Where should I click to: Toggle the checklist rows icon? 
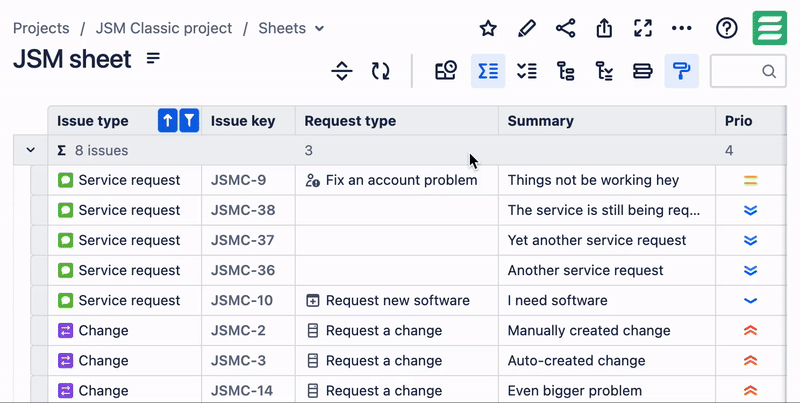(x=527, y=71)
